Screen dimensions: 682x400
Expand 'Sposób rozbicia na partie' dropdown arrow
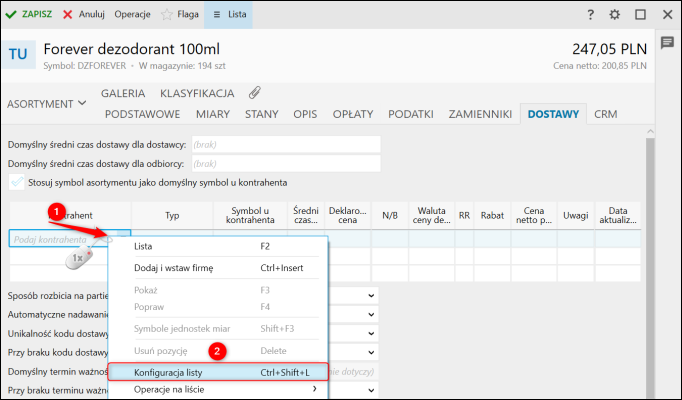371,296
